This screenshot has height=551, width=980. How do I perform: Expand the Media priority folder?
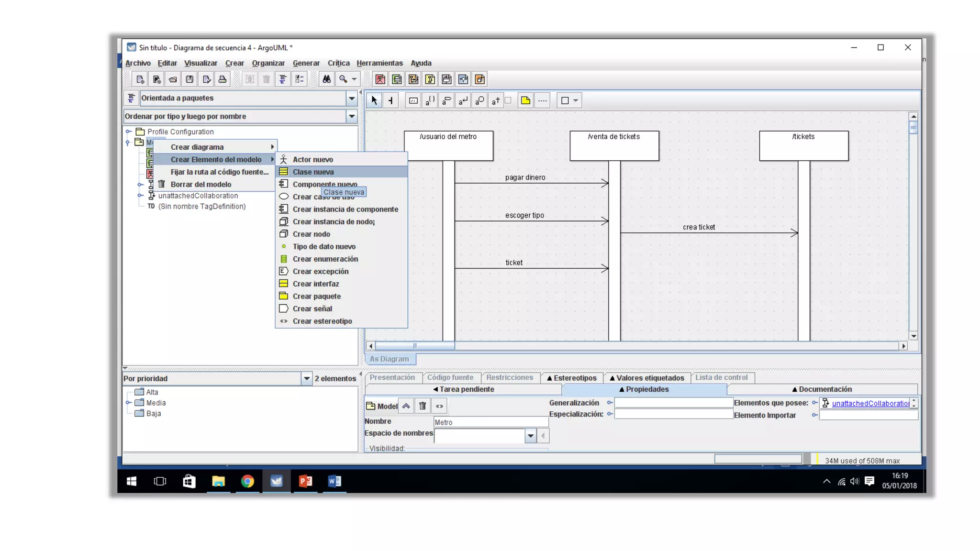click(128, 403)
